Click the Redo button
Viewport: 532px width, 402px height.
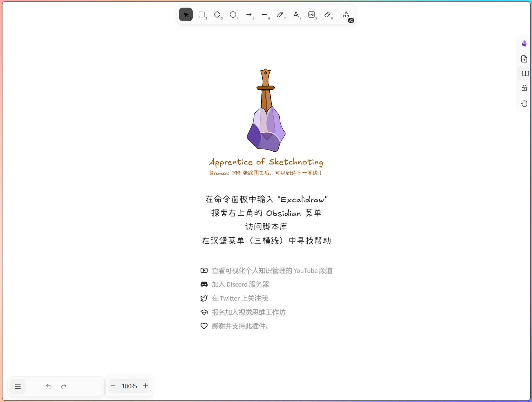(64, 386)
